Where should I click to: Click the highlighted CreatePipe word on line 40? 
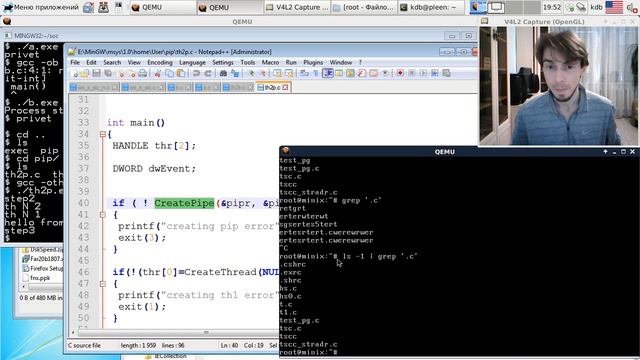(x=184, y=203)
